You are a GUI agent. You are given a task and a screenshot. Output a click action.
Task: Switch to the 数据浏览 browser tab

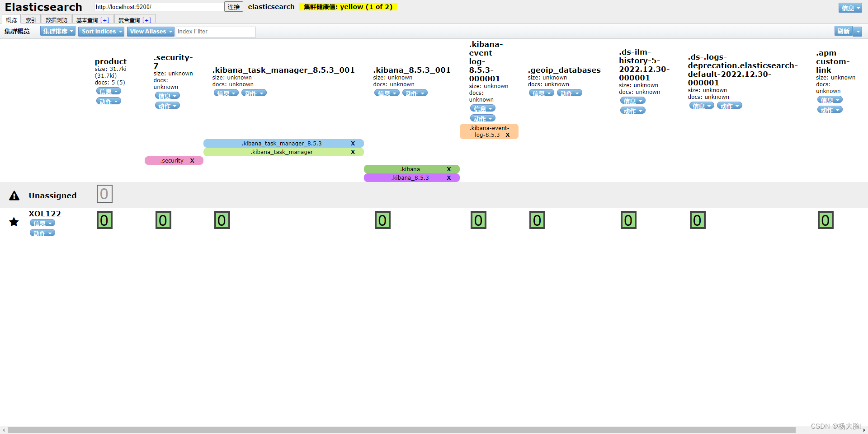(57, 19)
